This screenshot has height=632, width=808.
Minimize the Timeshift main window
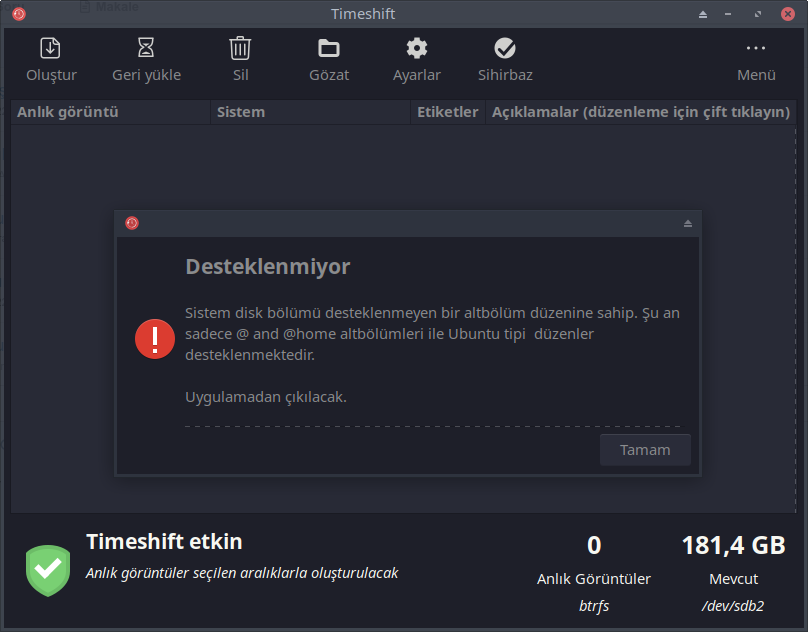[728, 14]
